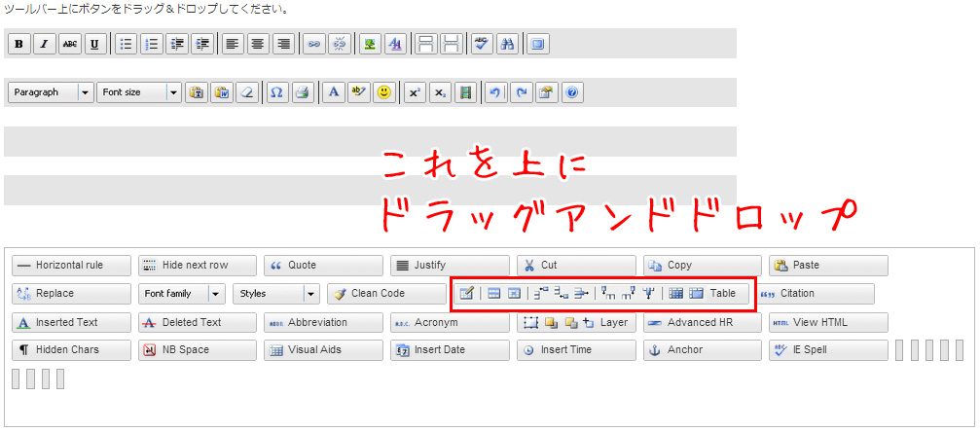Viewport: 980px width, 432px height.
Task: Click the Horizontal rule button
Action: click(71, 266)
